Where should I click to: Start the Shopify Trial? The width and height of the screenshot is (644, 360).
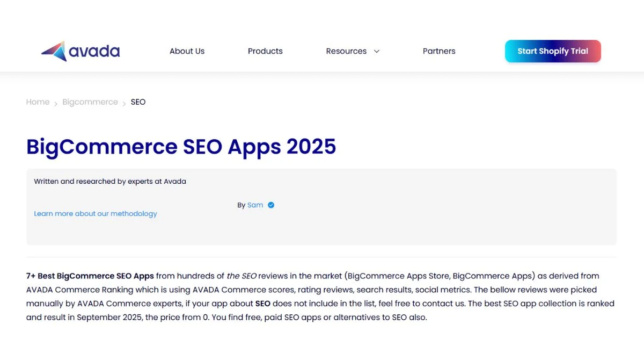point(553,51)
